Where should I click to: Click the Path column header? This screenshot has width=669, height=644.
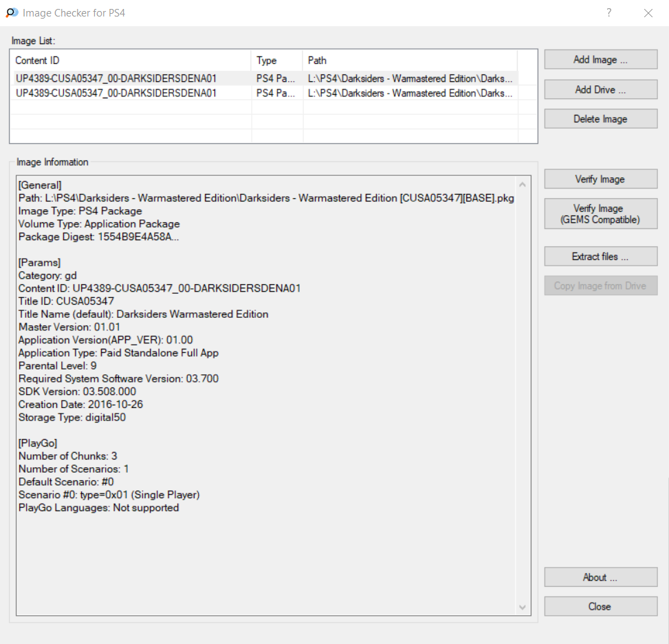click(x=410, y=61)
